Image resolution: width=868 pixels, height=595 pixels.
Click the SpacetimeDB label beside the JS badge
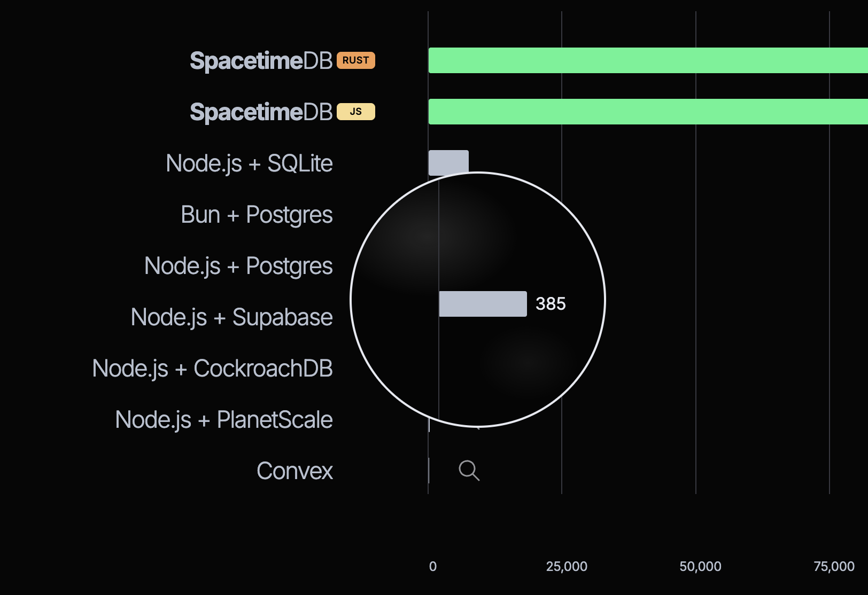(x=261, y=112)
